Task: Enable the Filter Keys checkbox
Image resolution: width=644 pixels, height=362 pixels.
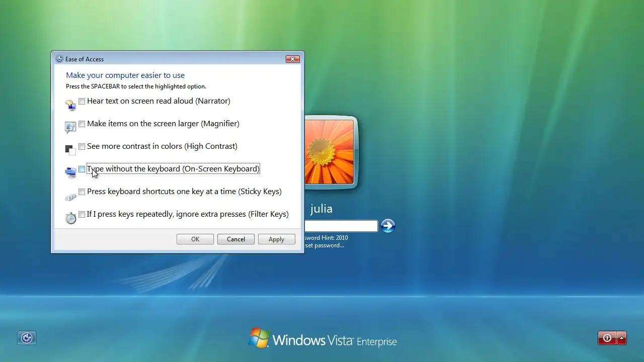Action: pyautogui.click(x=82, y=215)
